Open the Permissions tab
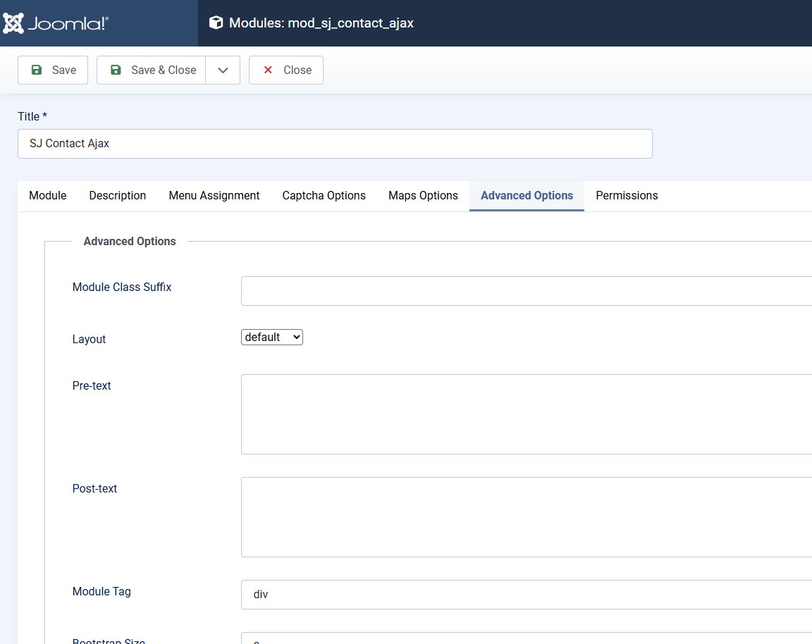 tap(627, 196)
